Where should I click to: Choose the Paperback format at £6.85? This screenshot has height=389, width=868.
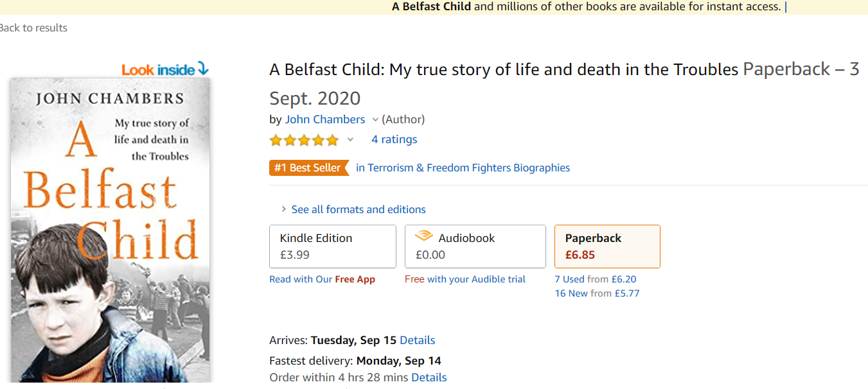(x=607, y=246)
